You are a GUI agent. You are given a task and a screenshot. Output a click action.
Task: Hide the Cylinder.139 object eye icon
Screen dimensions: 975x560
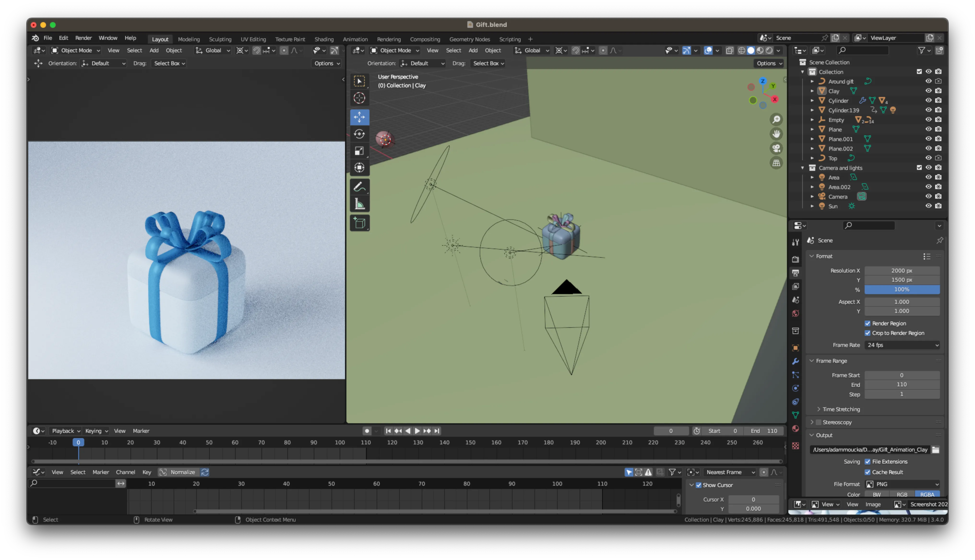click(928, 110)
